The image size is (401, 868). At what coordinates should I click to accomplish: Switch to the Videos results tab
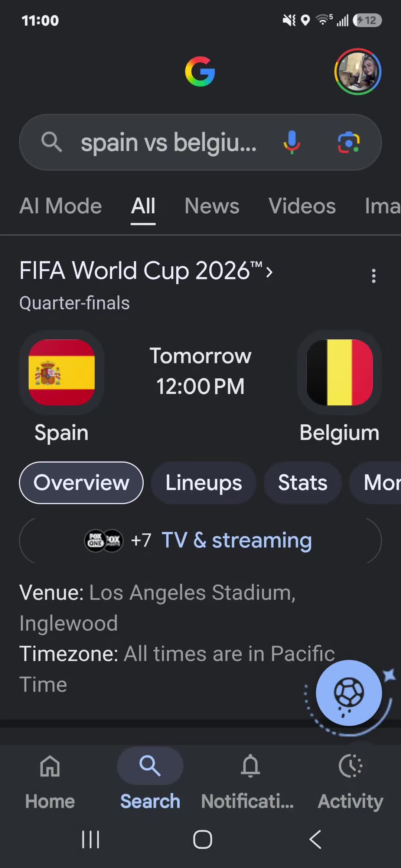[x=302, y=206]
